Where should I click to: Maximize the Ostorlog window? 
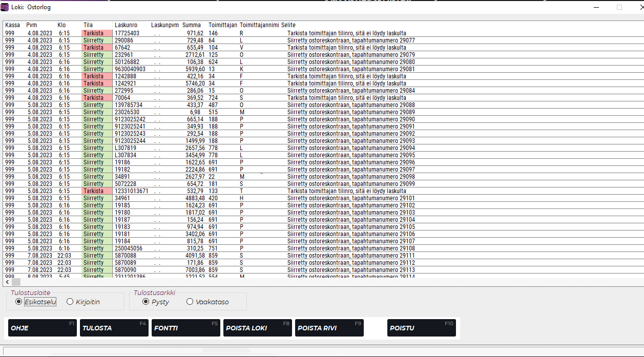619,7
